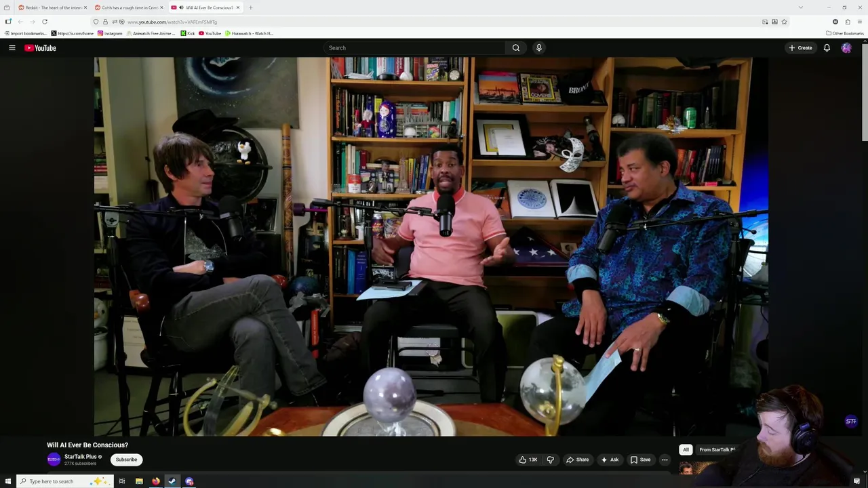Image resolution: width=868 pixels, height=488 pixels.
Task: Open the YouTube account avatar menu
Action: point(846,48)
